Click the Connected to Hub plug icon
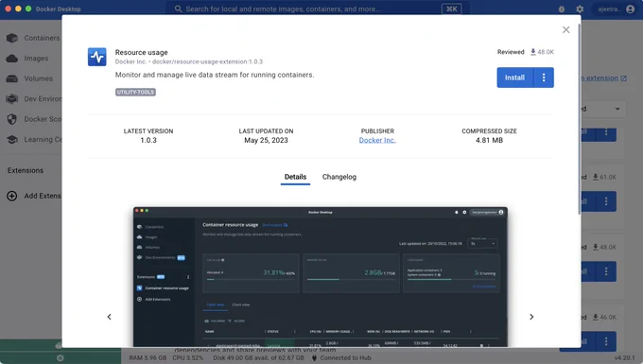643x364 pixels. pyautogui.click(x=315, y=357)
